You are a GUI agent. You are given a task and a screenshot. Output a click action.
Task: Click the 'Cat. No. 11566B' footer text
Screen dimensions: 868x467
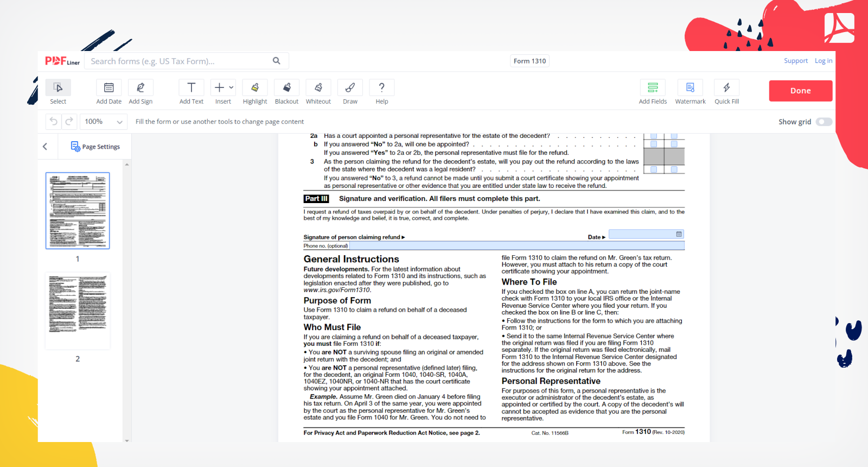(x=550, y=433)
